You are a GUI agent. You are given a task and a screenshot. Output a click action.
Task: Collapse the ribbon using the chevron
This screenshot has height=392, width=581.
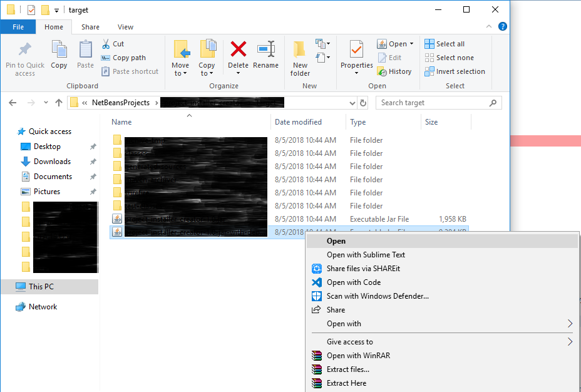489,26
